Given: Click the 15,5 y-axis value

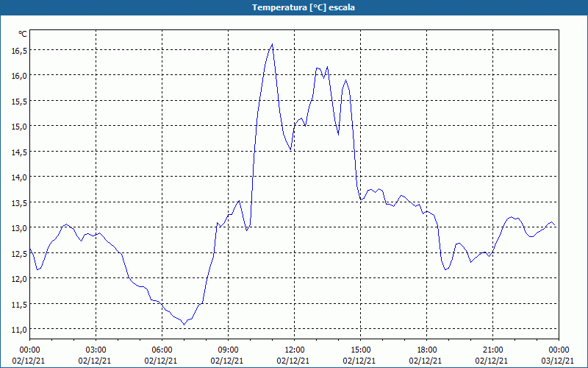Looking at the screenshot, I should [x=19, y=101].
